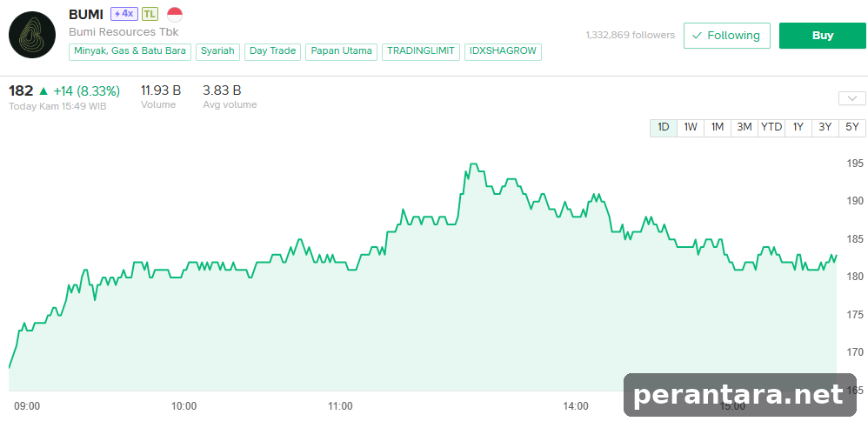Open the Bumi Resources company logo
This screenshot has height=428, width=868.
32,35
